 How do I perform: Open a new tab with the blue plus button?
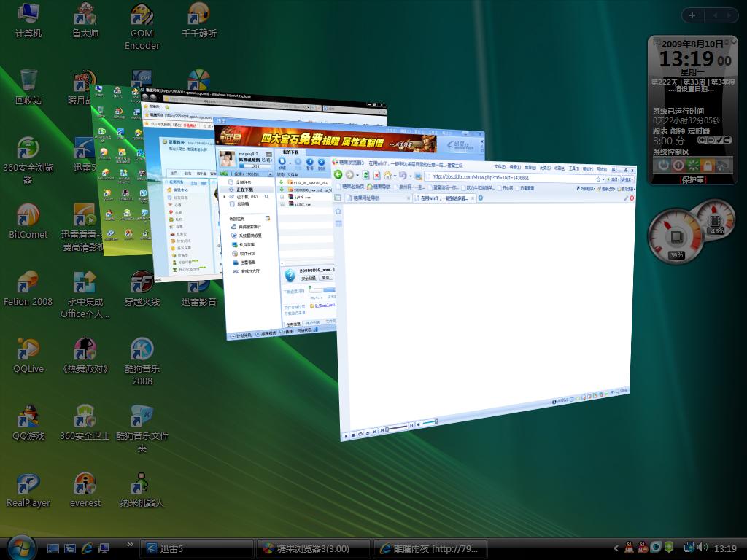tap(480, 198)
